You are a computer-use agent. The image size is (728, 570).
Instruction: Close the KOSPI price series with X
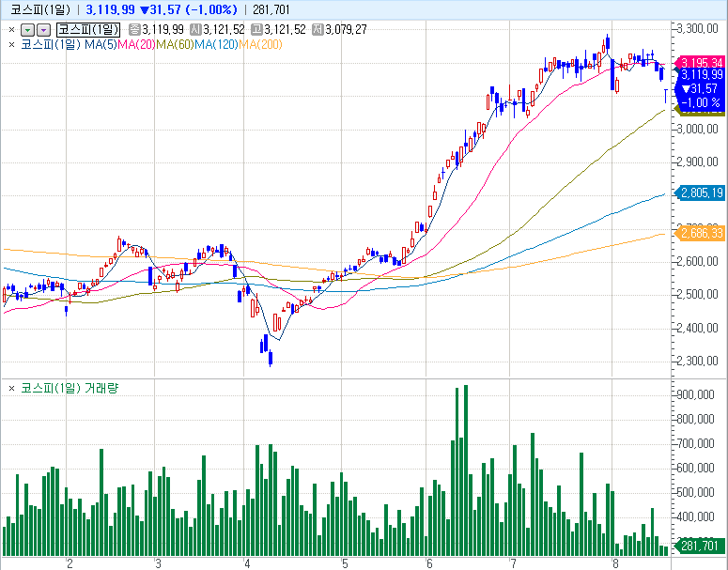[x=11, y=30]
